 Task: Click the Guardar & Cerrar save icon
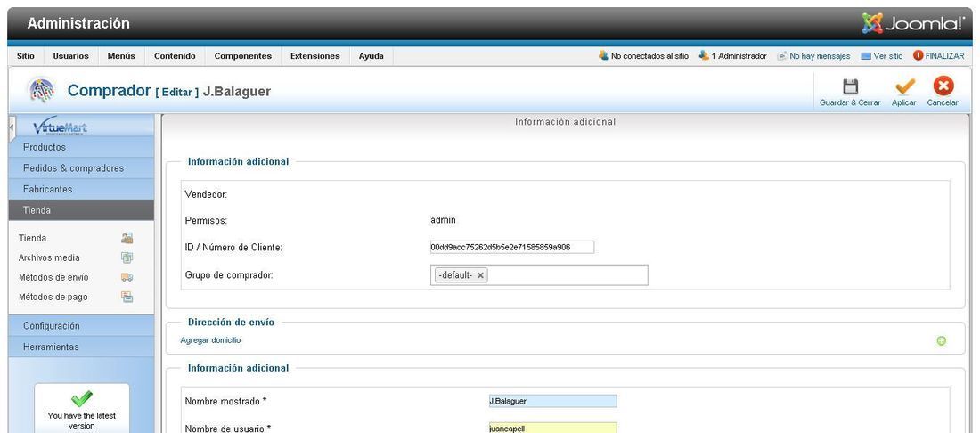850,86
